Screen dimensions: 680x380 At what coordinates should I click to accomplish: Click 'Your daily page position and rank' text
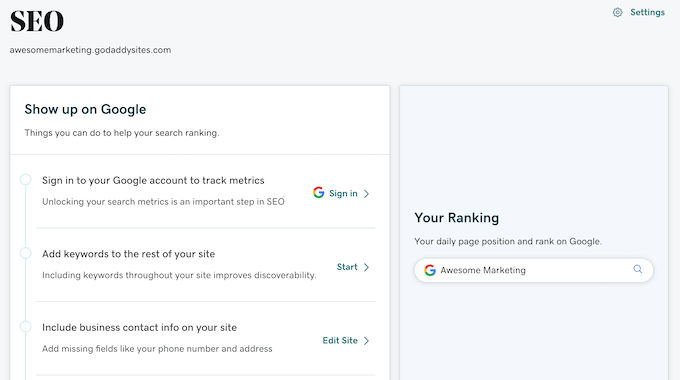(508, 241)
